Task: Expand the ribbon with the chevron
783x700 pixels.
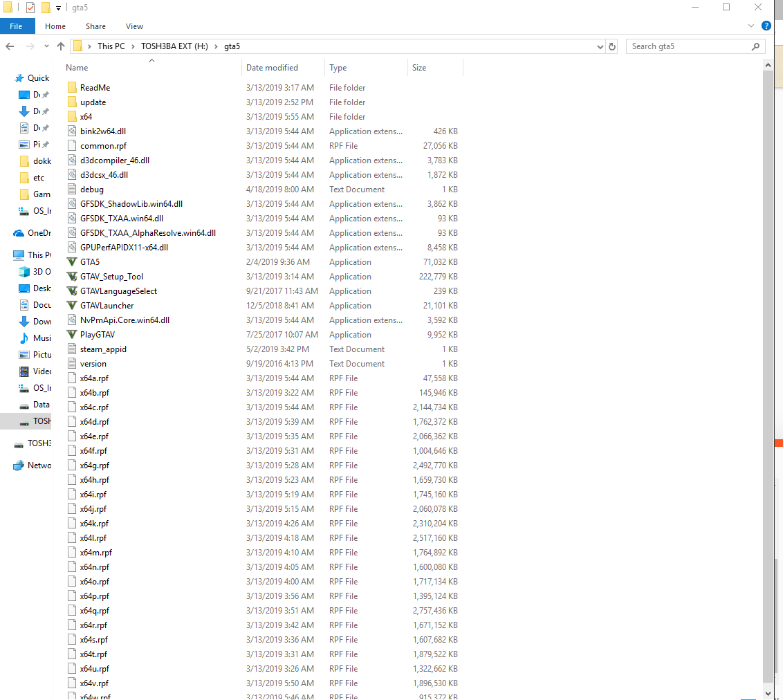Action: pos(751,26)
